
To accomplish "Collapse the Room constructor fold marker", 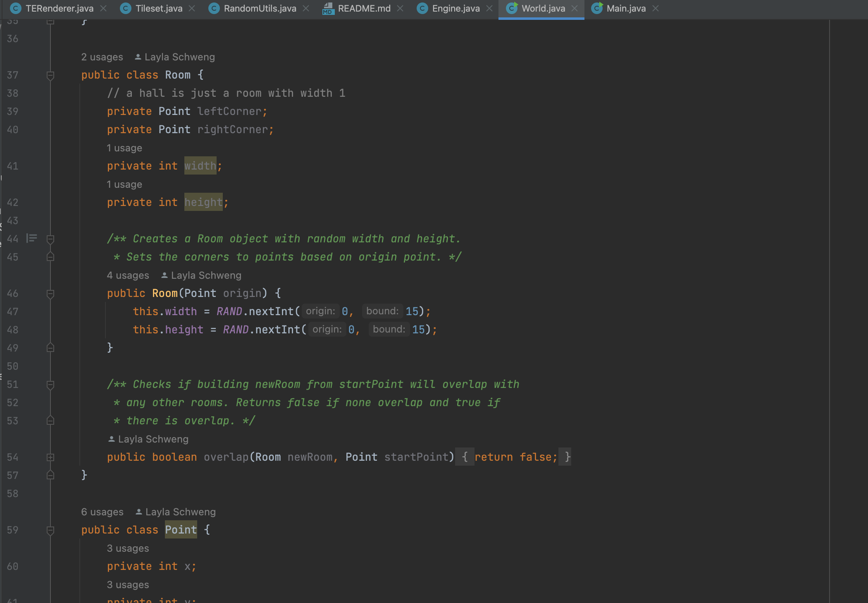I will click(50, 294).
